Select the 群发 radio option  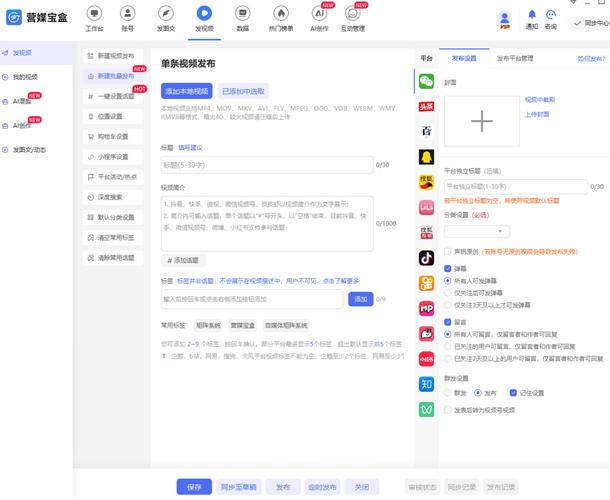[447, 393]
